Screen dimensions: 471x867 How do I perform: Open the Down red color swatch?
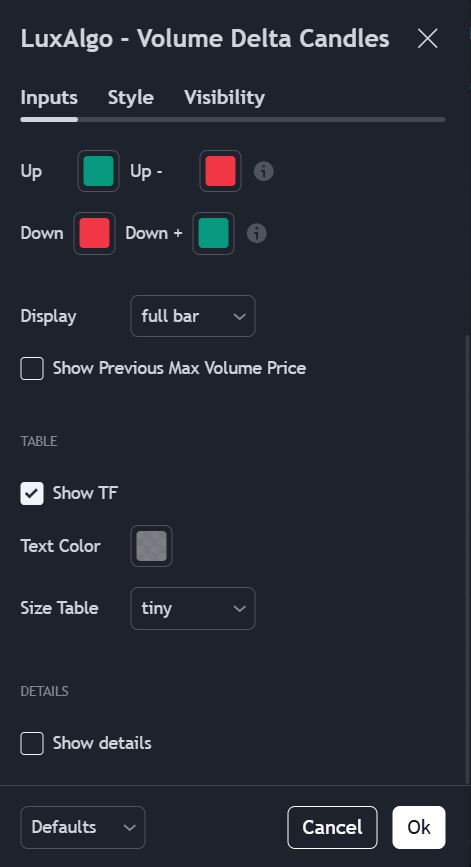pos(95,233)
